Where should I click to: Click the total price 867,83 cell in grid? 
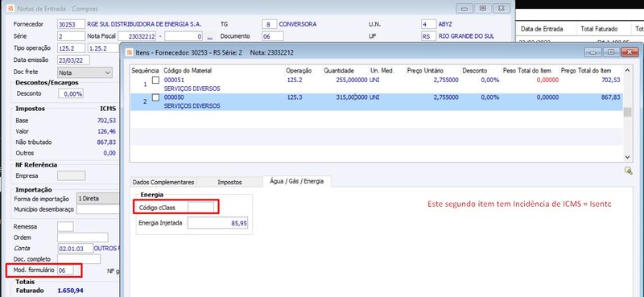(611, 97)
